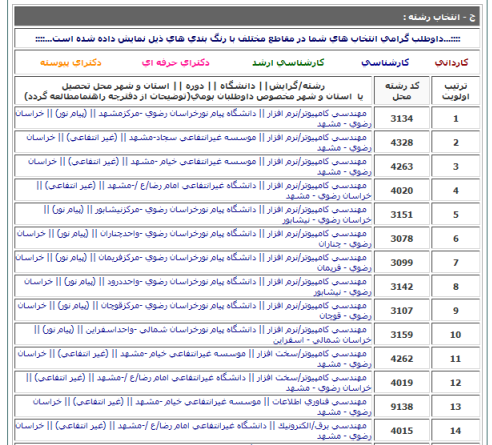Click code 4262 سخت افزار row

(402, 358)
